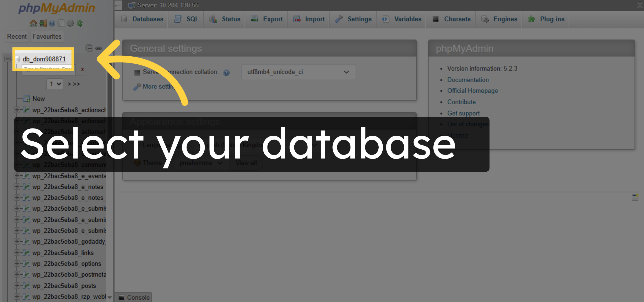Viewport: 644px width, 302px height.
Task: Refresh navigation with the green reload icon
Action: [80, 23]
